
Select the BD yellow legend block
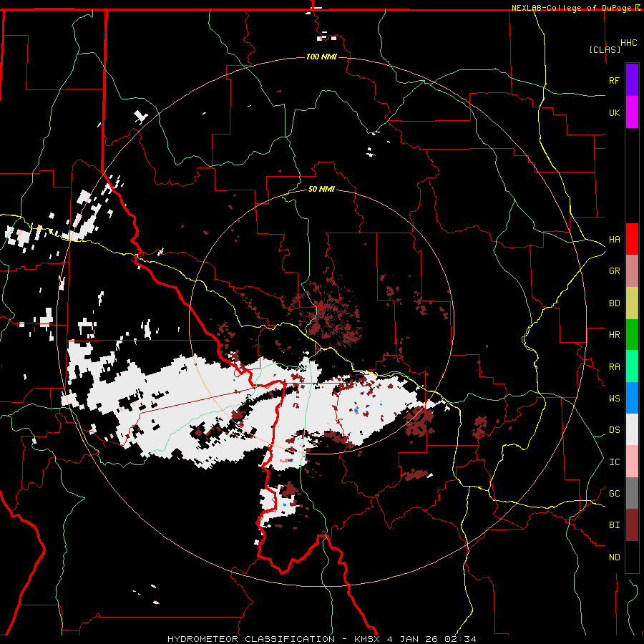tap(632, 303)
